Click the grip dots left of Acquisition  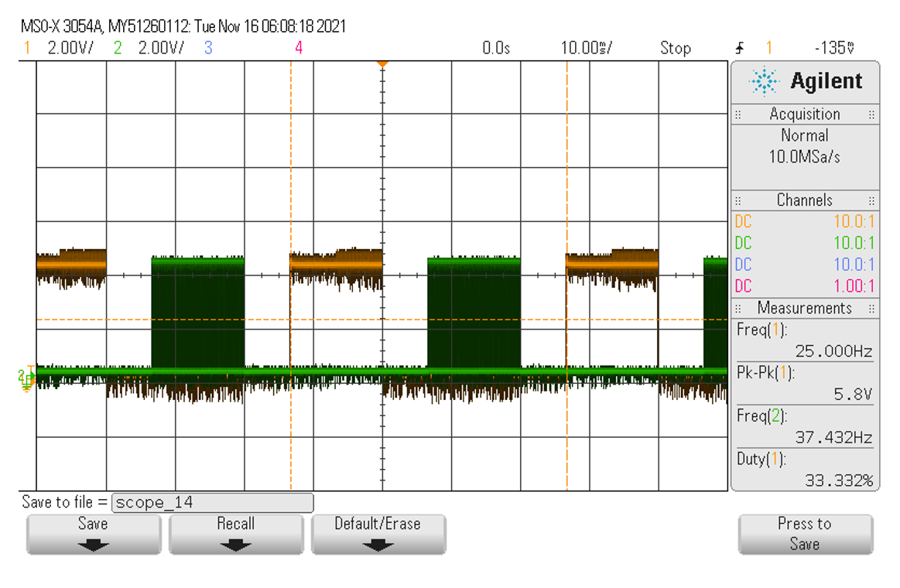coord(737,115)
